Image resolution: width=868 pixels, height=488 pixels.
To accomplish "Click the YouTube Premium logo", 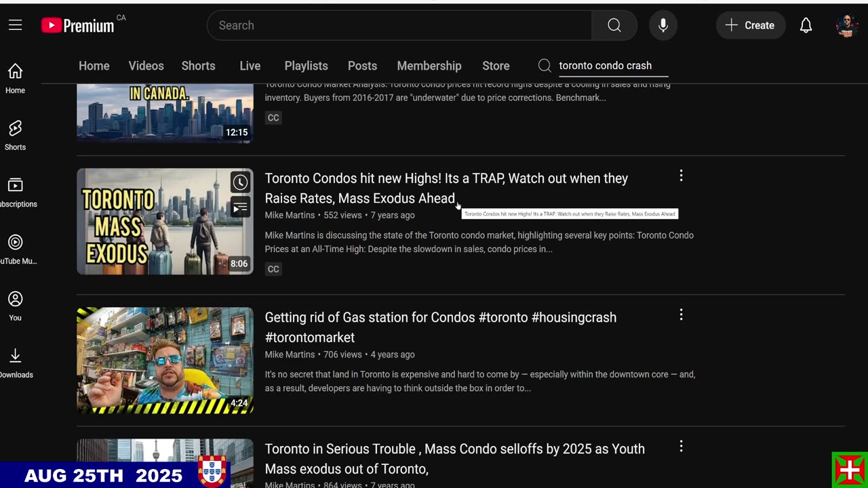I will coord(77,25).
